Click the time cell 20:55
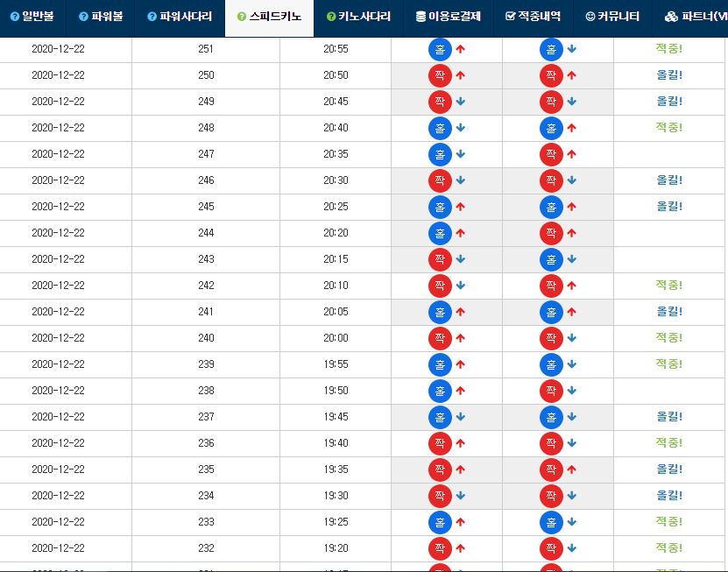 (336, 49)
